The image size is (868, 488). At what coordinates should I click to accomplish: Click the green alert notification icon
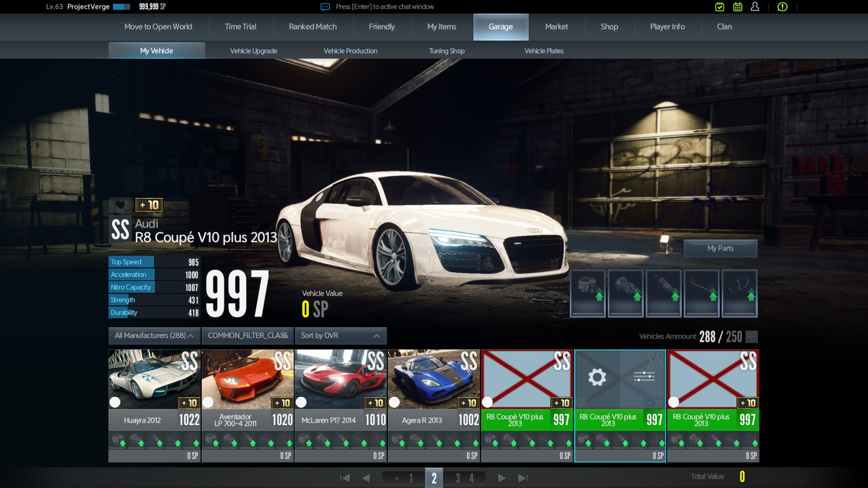(x=782, y=7)
